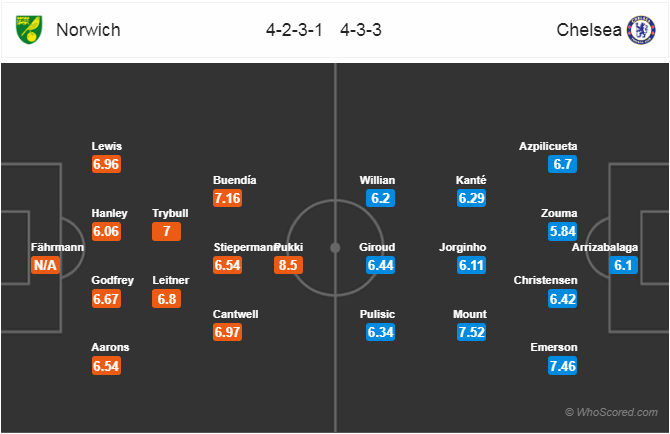This screenshot has height=434, width=670.
Task: Click the Chelsea club badge icon
Action: (641, 30)
